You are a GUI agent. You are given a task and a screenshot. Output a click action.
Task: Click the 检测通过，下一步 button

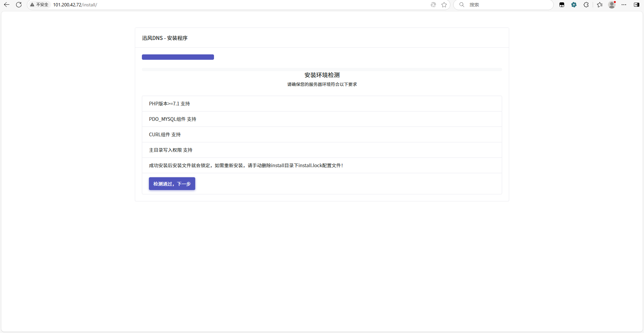pos(172,184)
